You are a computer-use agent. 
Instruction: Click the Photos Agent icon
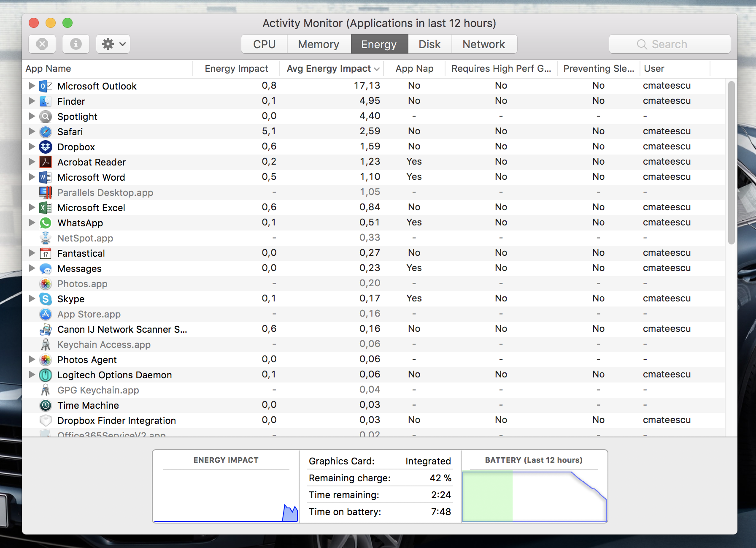point(46,360)
